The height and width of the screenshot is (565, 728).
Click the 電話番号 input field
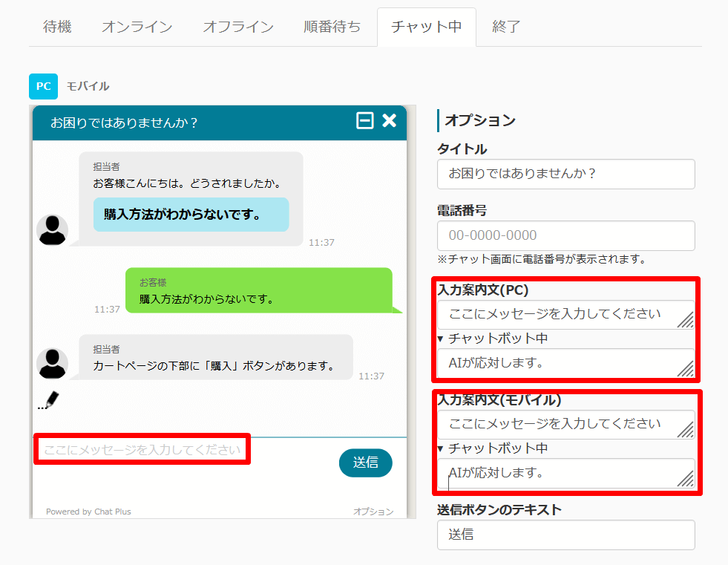point(566,235)
